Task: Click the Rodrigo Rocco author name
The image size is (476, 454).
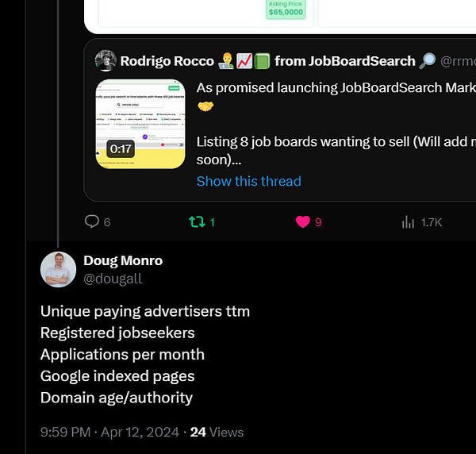Action: 167,61
